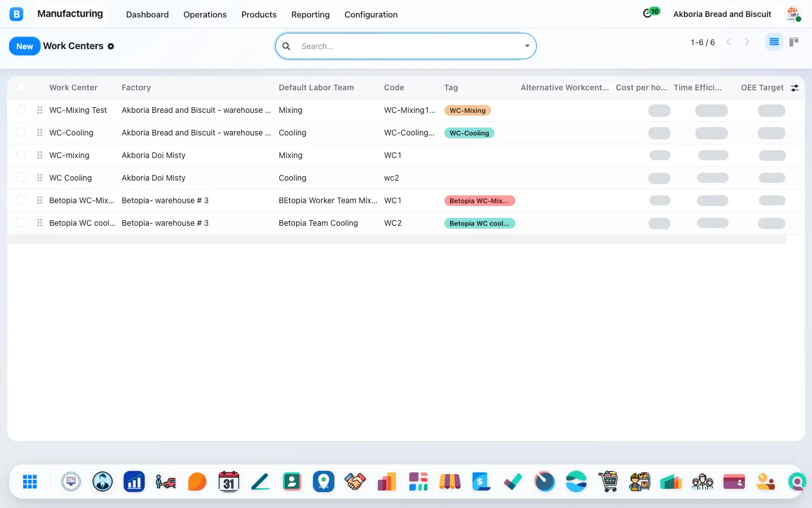Open the Operations menu

[x=205, y=15]
